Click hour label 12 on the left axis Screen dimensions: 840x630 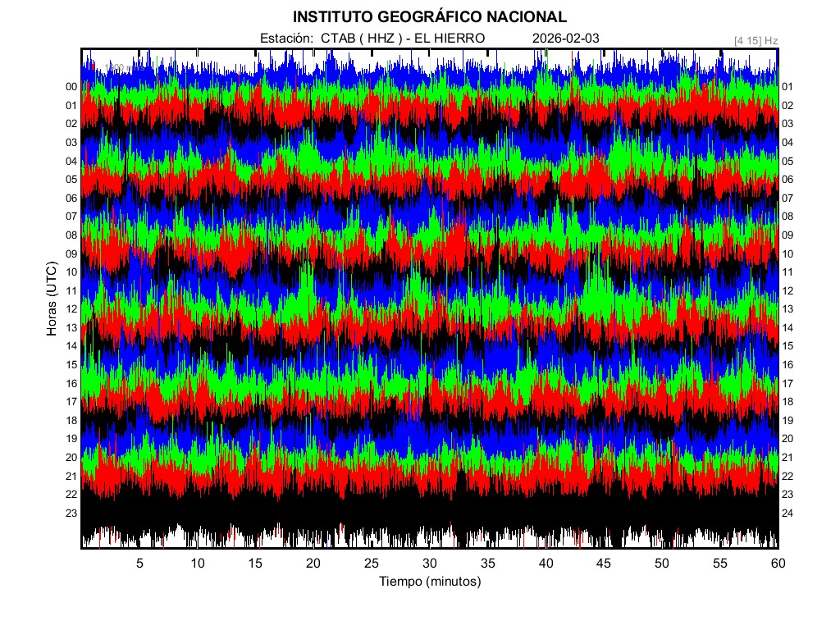coord(71,309)
